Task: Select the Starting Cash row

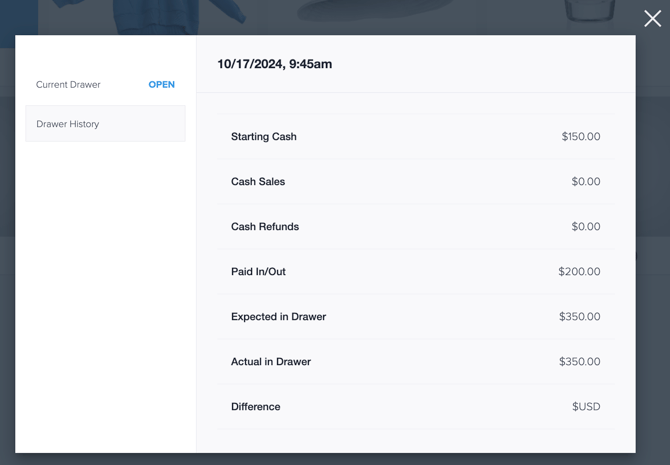Action: click(416, 136)
